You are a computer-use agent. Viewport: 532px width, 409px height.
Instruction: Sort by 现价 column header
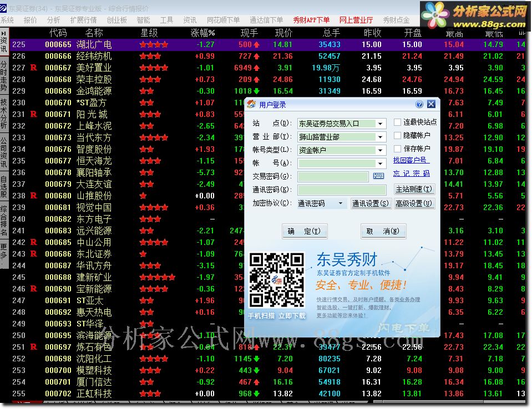click(283, 33)
